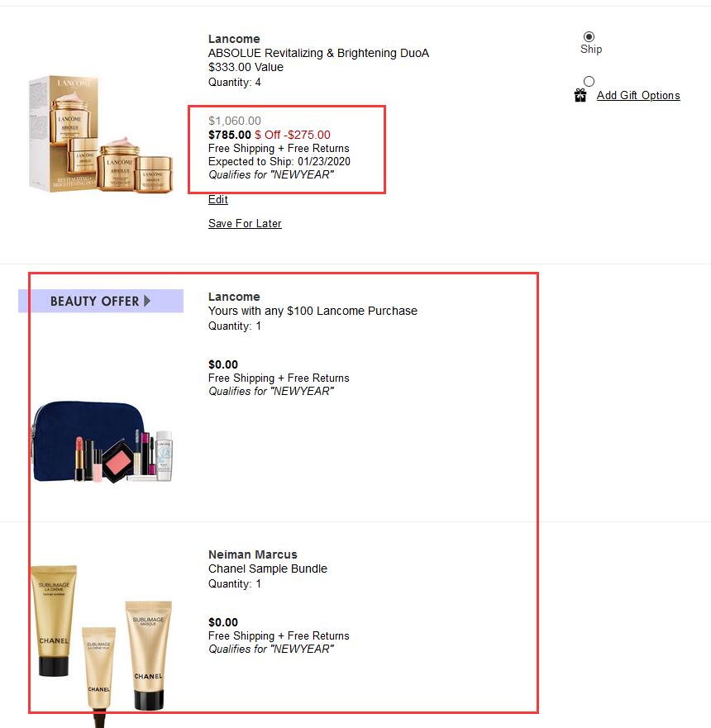
Task: Click the Ship label text
Action: point(591,50)
